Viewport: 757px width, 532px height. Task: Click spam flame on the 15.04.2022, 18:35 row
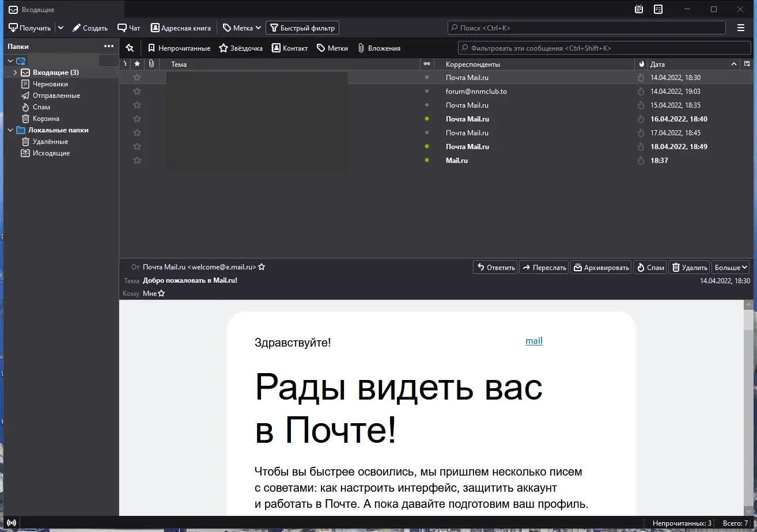pyautogui.click(x=641, y=105)
